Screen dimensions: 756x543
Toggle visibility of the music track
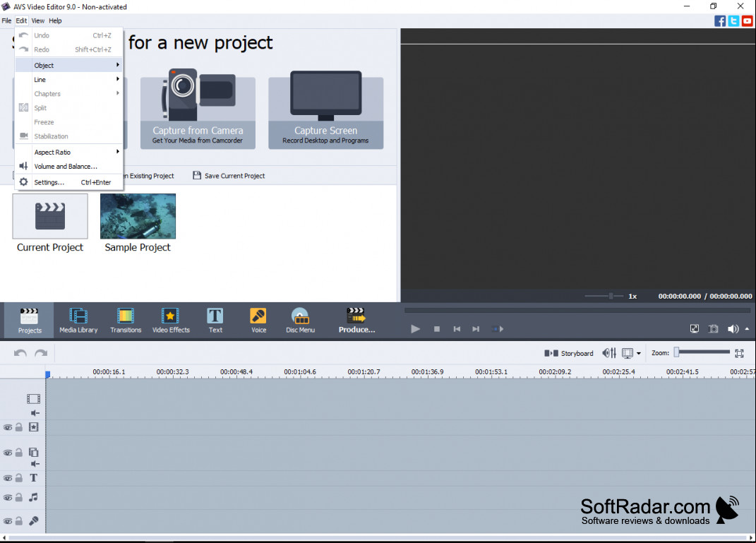tap(8, 498)
